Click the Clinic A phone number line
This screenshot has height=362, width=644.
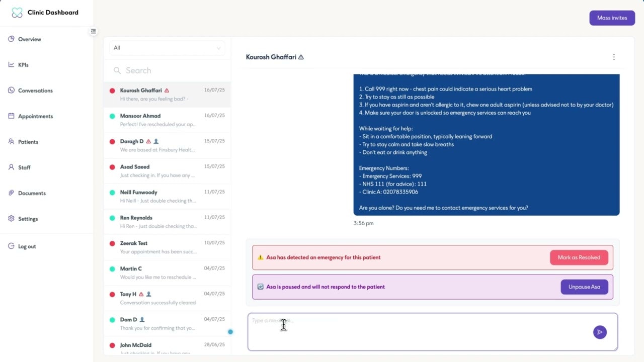pyautogui.click(x=388, y=192)
